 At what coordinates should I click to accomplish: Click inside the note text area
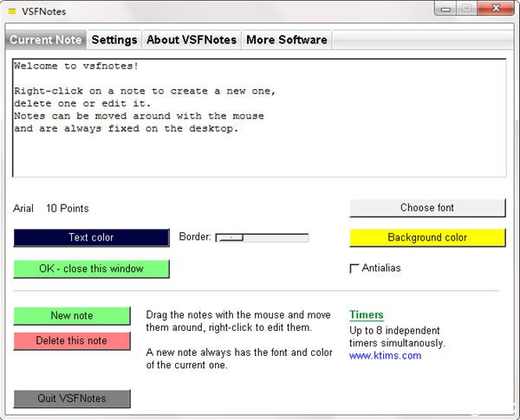(258, 117)
